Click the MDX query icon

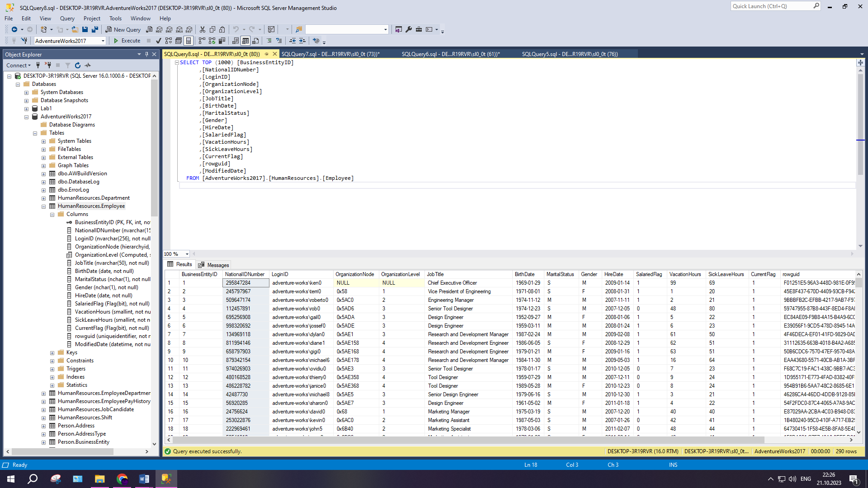point(159,30)
